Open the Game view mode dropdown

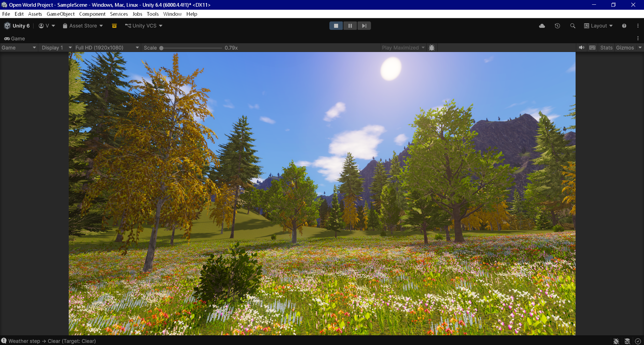[19, 48]
